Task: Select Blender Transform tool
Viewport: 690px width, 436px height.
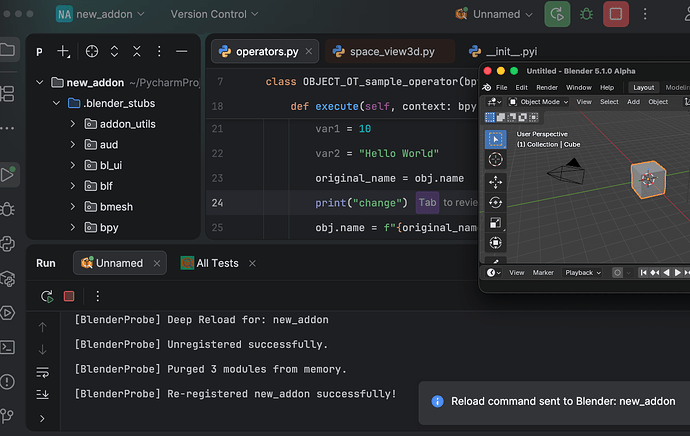Action: pos(495,243)
